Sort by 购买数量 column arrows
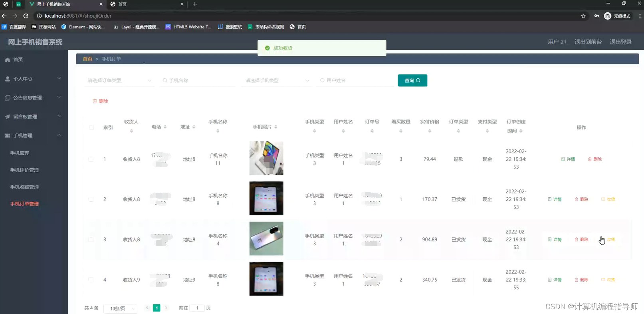The height and width of the screenshot is (314, 644). click(401, 131)
